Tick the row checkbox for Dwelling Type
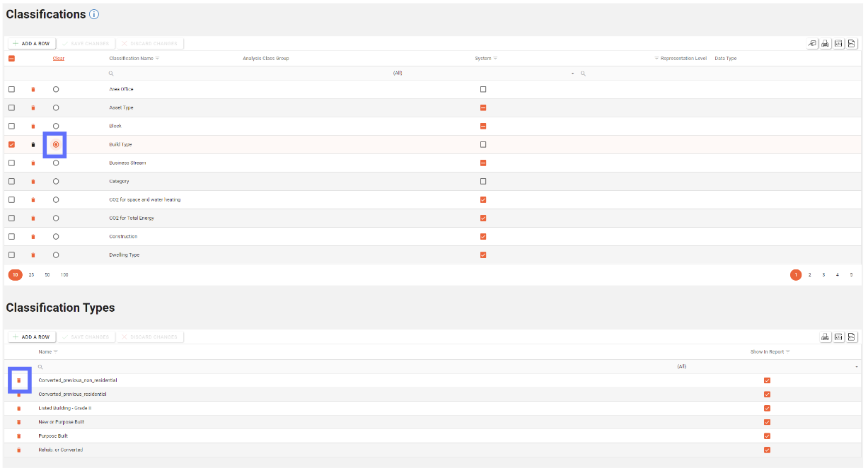Image resolution: width=868 pixels, height=473 pixels. [x=11, y=255]
